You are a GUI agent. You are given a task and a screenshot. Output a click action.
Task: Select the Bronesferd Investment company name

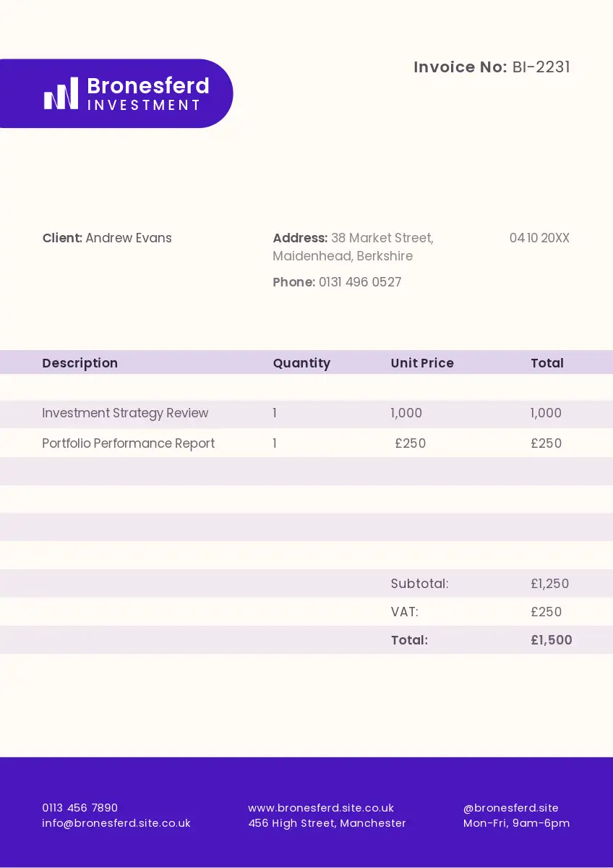click(147, 94)
